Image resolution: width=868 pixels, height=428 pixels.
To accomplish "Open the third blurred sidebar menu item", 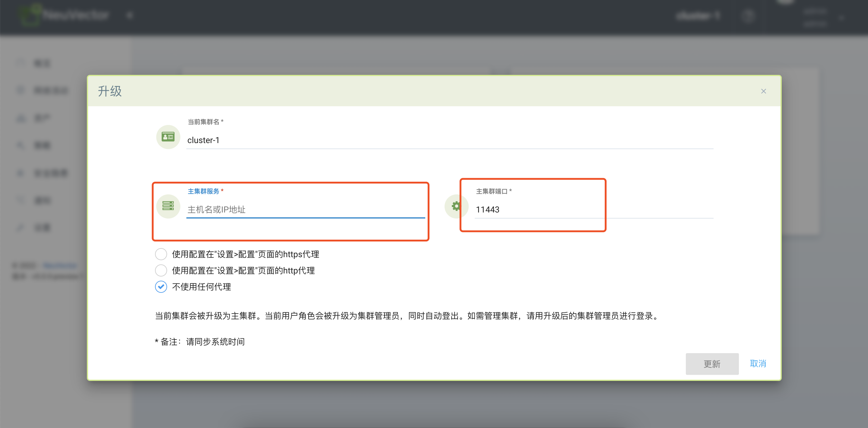I will click(42, 118).
